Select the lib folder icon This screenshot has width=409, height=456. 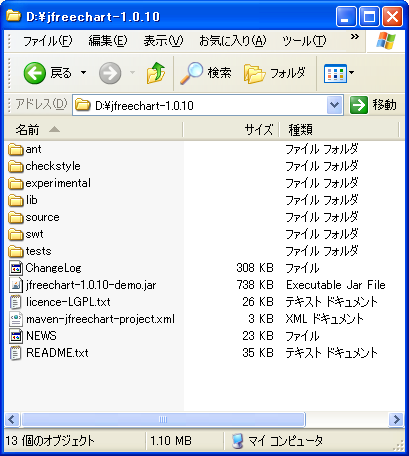tap(15, 200)
